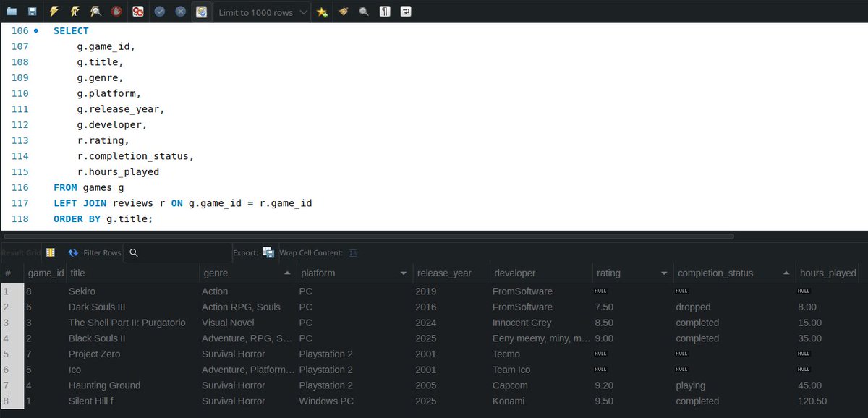Open find panel with magnifier icon
Image resolution: width=868 pixels, height=418 pixels.
coord(364,12)
